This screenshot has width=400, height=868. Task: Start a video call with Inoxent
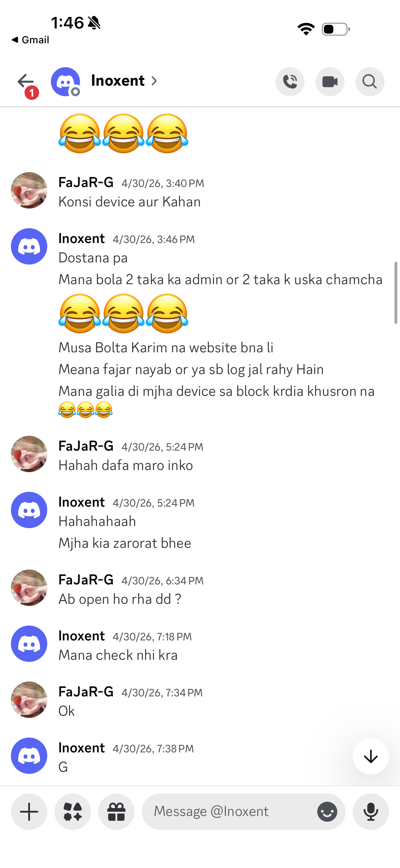click(x=329, y=81)
